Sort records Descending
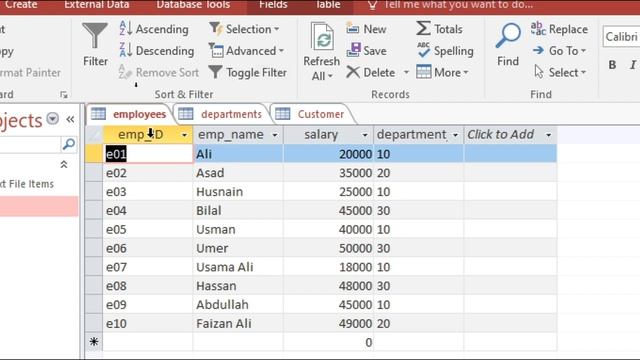This screenshot has width=640, height=360. click(157, 51)
